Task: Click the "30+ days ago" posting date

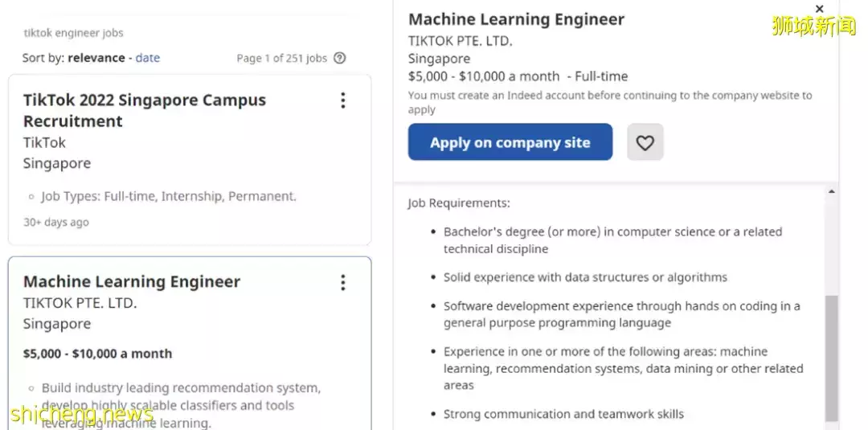Action: click(x=56, y=223)
